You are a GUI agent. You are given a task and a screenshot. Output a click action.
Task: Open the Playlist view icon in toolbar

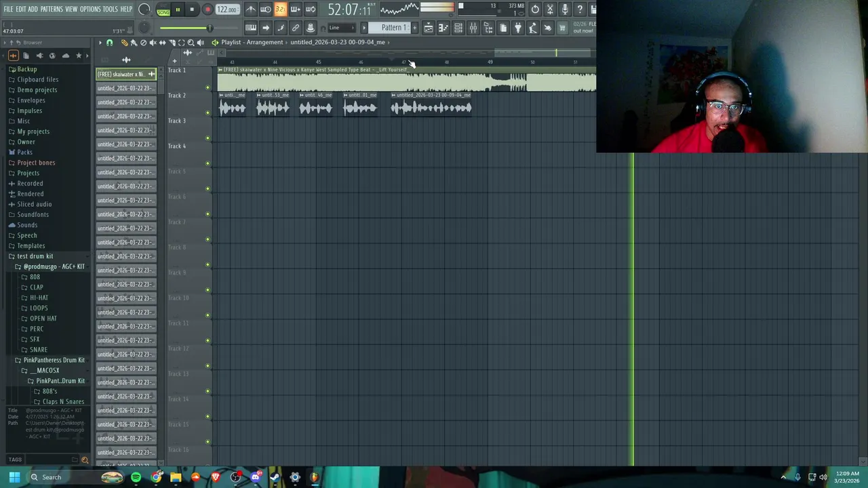429,28
